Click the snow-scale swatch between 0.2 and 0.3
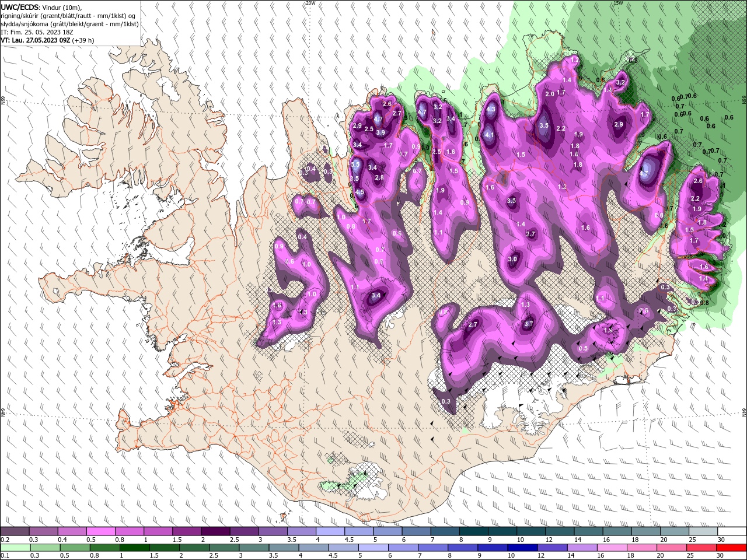Screen dimensions: 747x560 15,531
